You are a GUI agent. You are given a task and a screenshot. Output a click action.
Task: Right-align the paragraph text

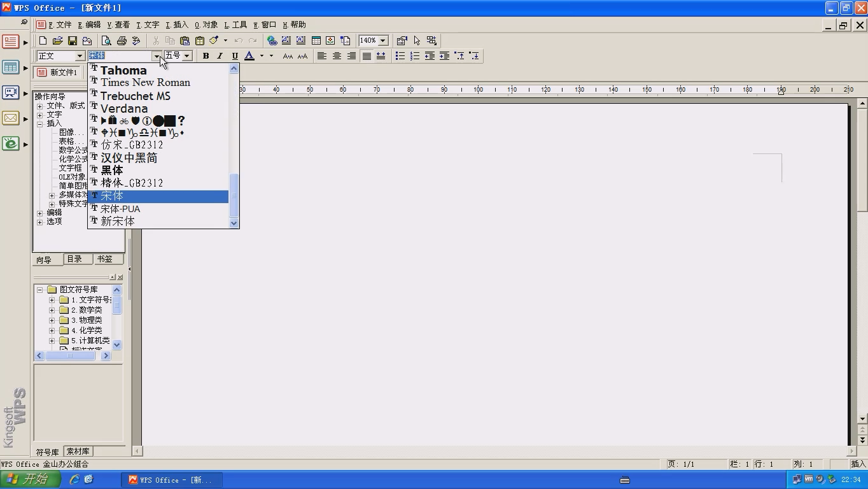pyautogui.click(x=351, y=56)
